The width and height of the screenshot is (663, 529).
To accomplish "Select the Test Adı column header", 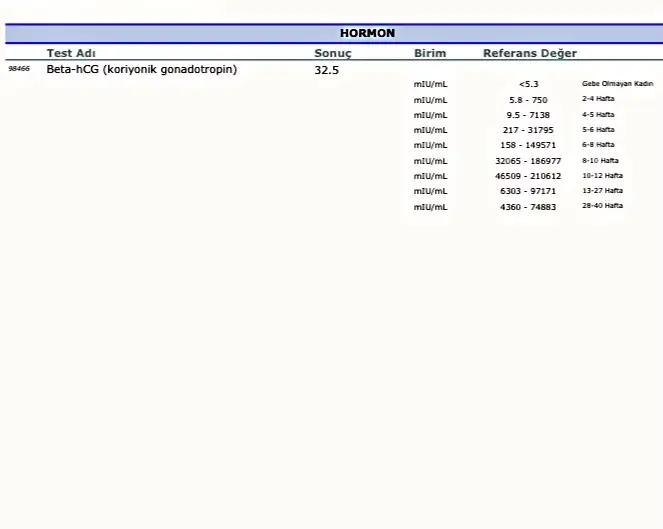I will point(71,53).
